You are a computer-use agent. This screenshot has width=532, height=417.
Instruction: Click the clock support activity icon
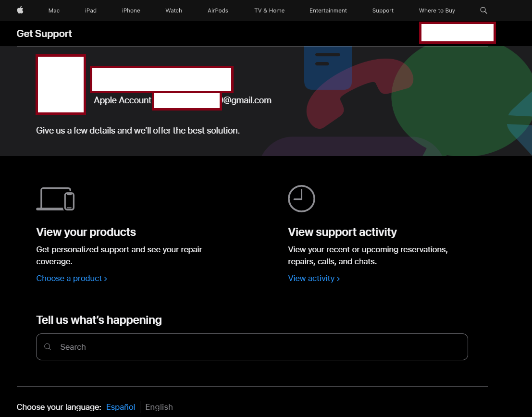301,198
